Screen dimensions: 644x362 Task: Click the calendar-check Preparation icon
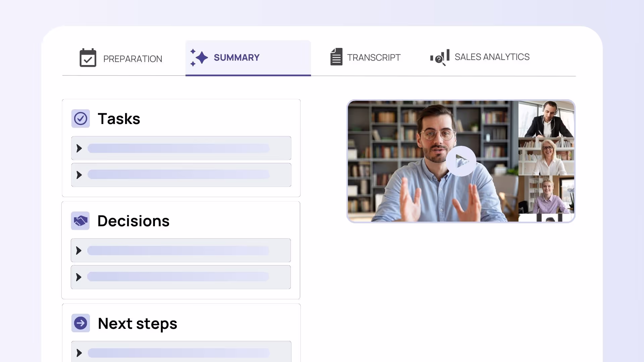click(88, 58)
